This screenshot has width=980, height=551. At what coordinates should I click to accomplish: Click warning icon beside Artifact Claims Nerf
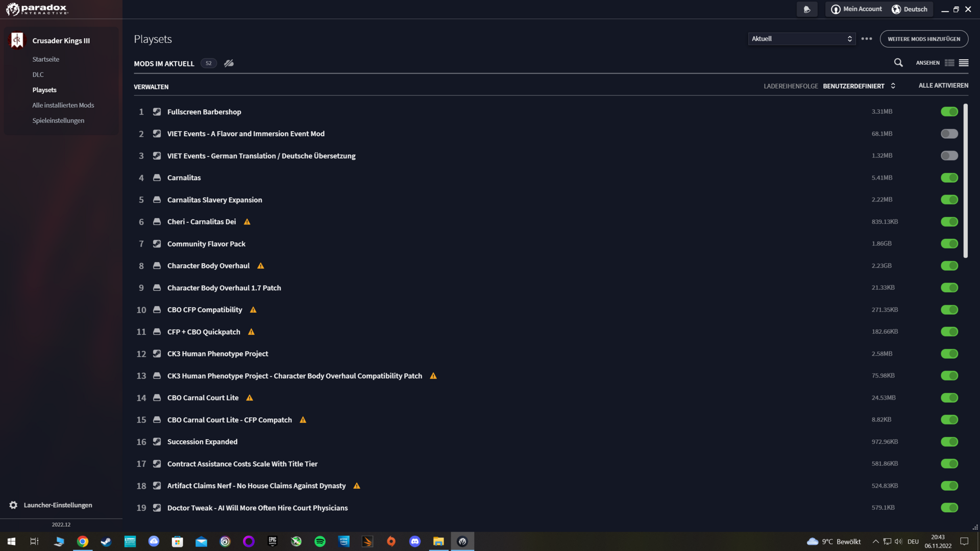pos(357,486)
